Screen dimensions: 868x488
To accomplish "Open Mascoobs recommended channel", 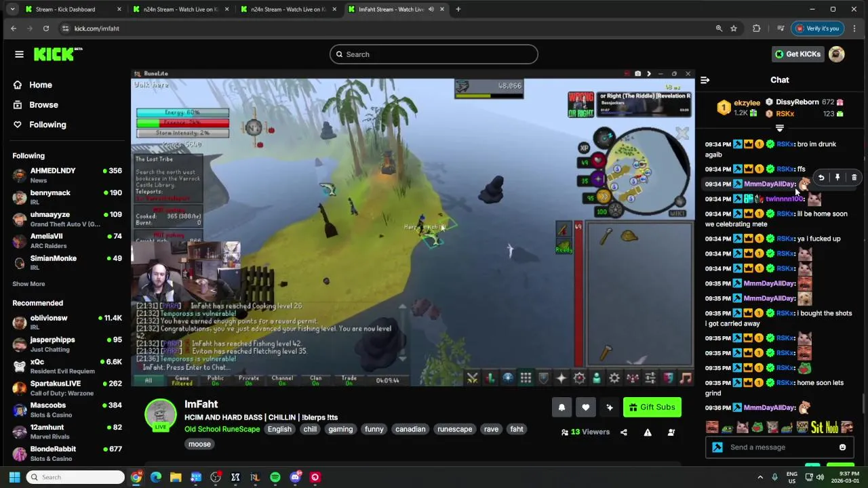I will [x=66, y=409].
